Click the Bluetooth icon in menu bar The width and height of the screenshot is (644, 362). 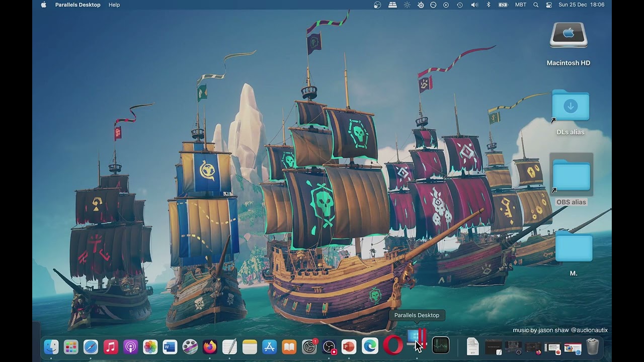[x=488, y=5]
